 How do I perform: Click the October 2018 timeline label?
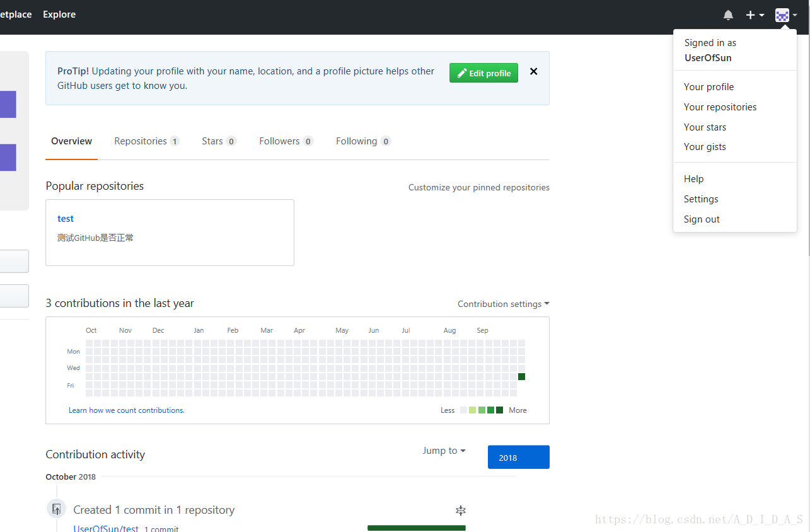click(x=71, y=477)
